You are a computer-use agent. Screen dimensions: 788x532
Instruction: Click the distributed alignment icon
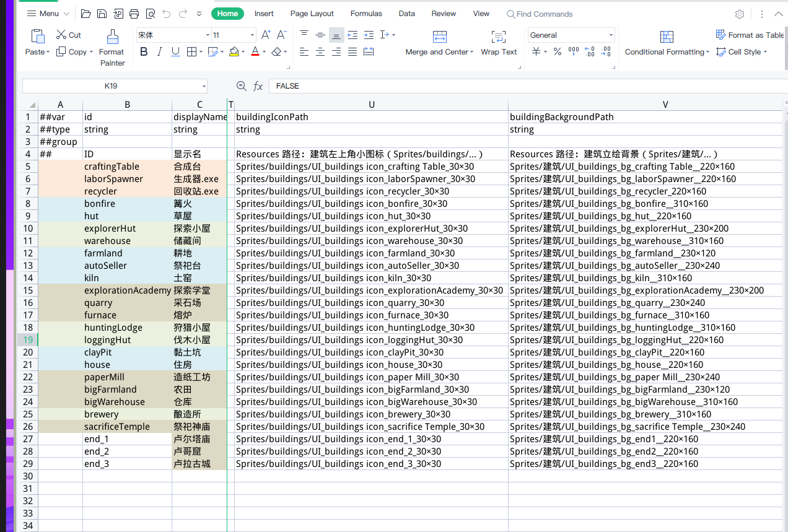tap(369, 52)
